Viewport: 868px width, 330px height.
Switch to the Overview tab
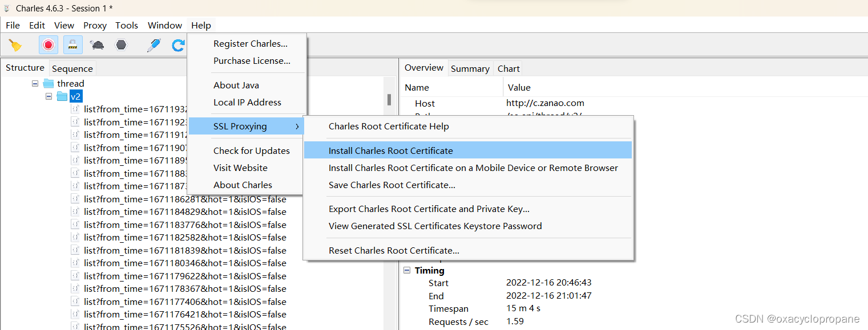(x=424, y=68)
